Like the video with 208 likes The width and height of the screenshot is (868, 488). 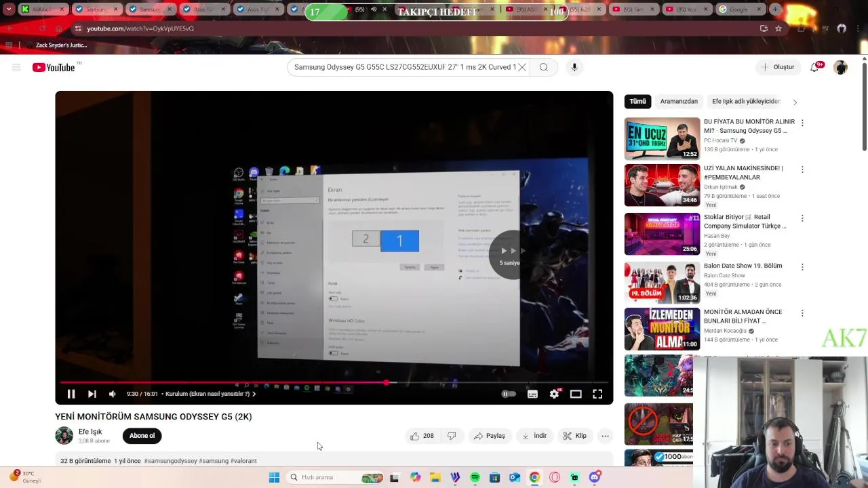[422, 436]
